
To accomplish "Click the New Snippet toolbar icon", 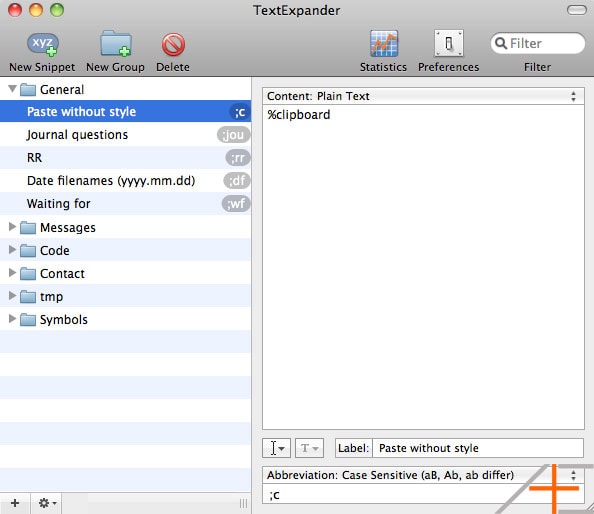I will (42, 44).
